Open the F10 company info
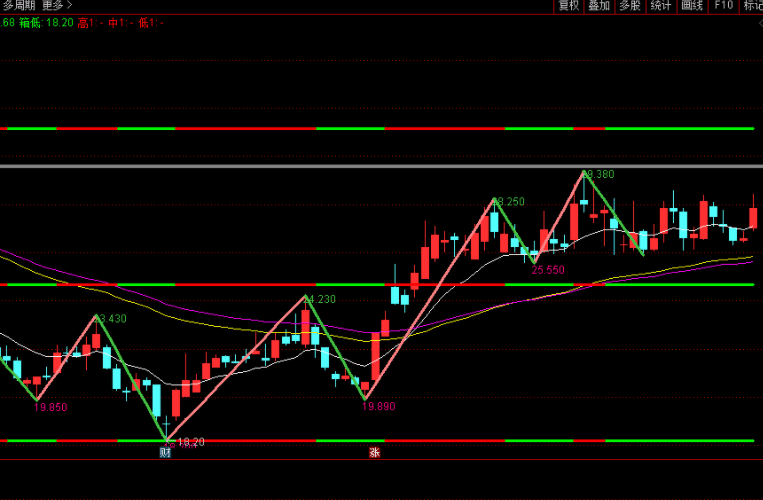 click(x=724, y=6)
